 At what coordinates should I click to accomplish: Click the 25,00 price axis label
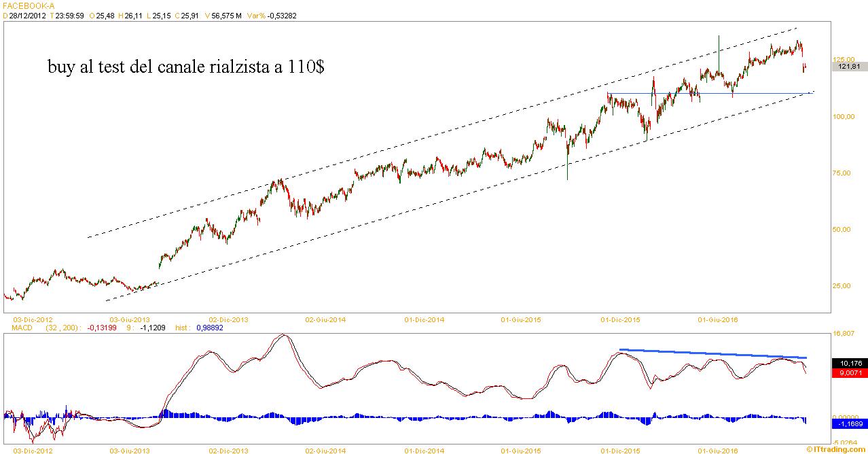842,285
